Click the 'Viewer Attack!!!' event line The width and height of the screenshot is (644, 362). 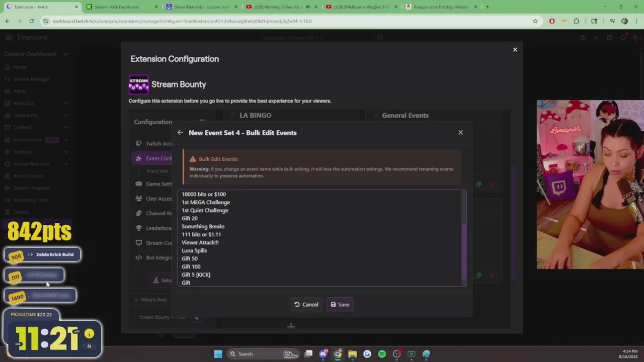[x=200, y=242]
